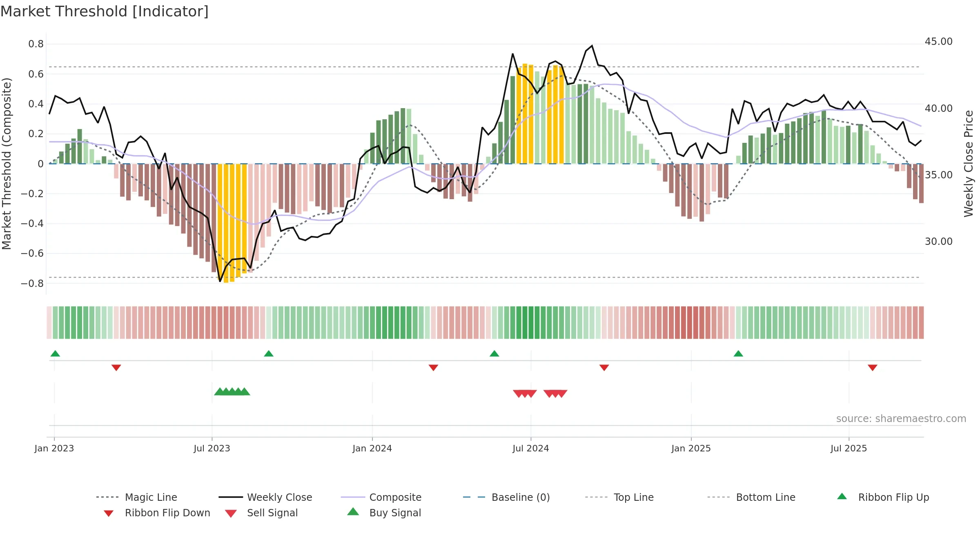Click the Ribbon Flip Up marker in September 2023

[x=269, y=353]
